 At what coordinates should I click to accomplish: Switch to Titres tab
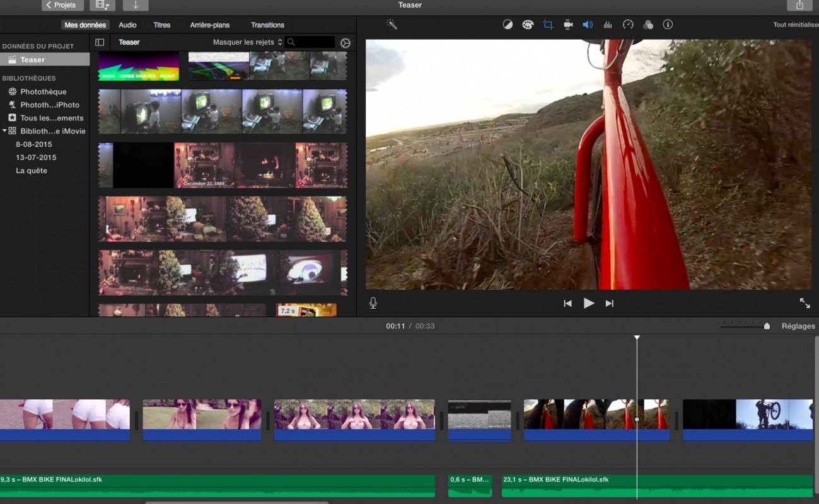162,25
